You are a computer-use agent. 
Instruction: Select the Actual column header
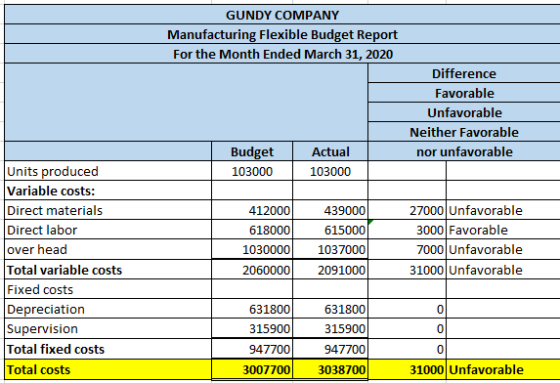[330, 152]
